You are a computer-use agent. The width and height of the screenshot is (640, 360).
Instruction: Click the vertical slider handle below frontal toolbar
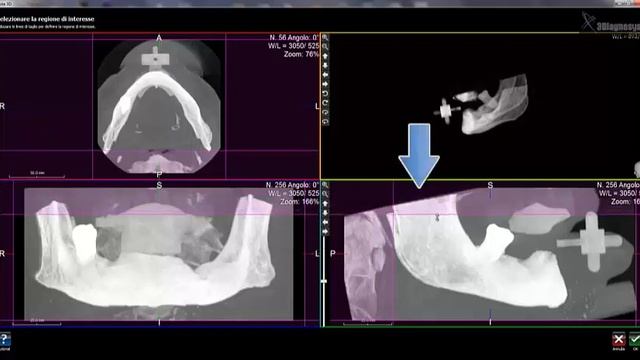324,281
